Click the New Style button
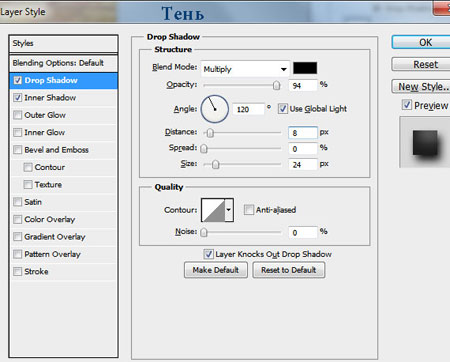This screenshot has height=362, width=450. (421, 87)
